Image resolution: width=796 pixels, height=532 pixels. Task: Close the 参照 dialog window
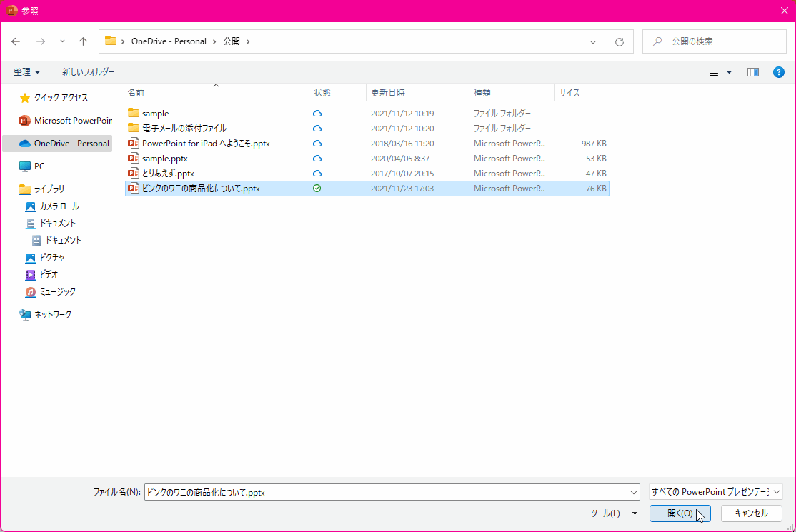(x=785, y=11)
